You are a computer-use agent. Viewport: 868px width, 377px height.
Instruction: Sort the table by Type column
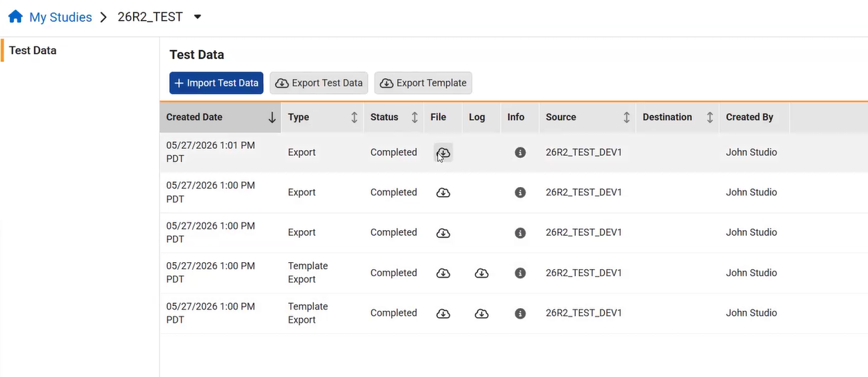pyautogui.click(x=322, y=118)
